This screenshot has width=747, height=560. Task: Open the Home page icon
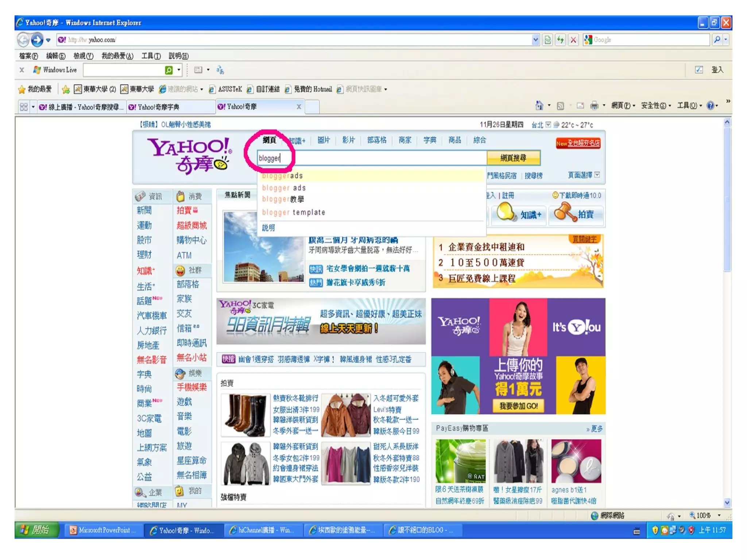click(539, 106)
